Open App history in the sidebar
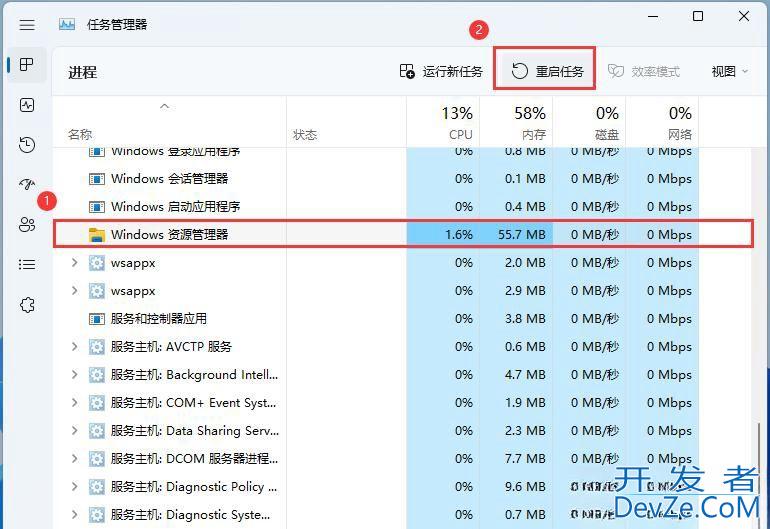The width and height of the screenshot is (770, 529). 27,144
